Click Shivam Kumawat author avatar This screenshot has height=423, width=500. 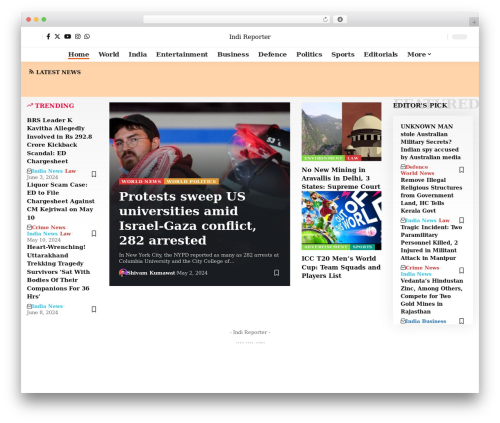point(123,273)
